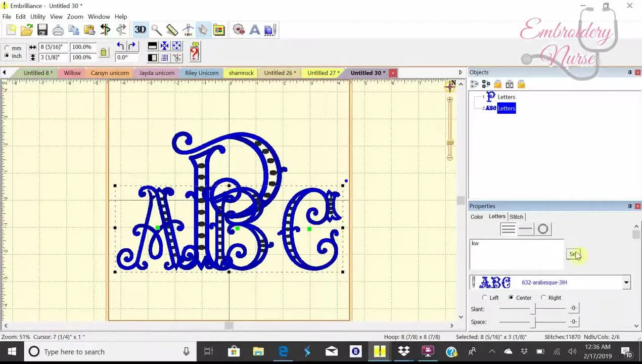Set text alignment to Left
Screen dimensions: 642x364
tap(484, 297)
